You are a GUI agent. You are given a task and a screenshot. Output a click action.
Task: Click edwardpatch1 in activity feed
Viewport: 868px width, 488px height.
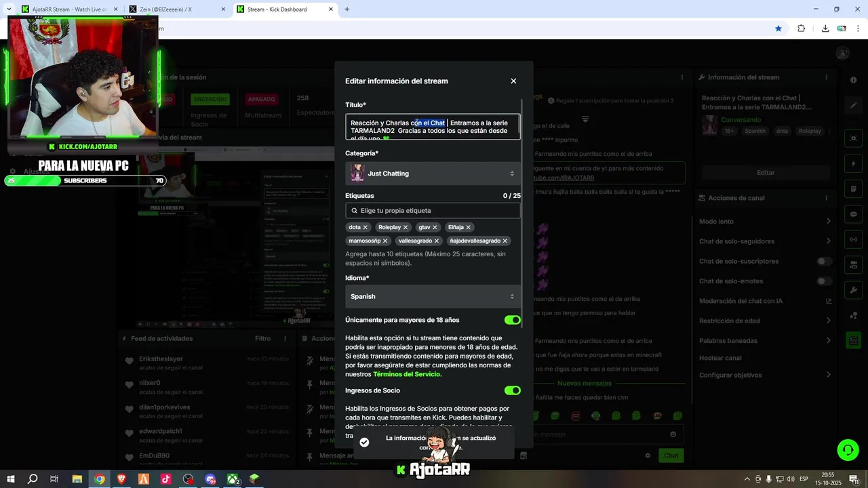pos(161,431)
